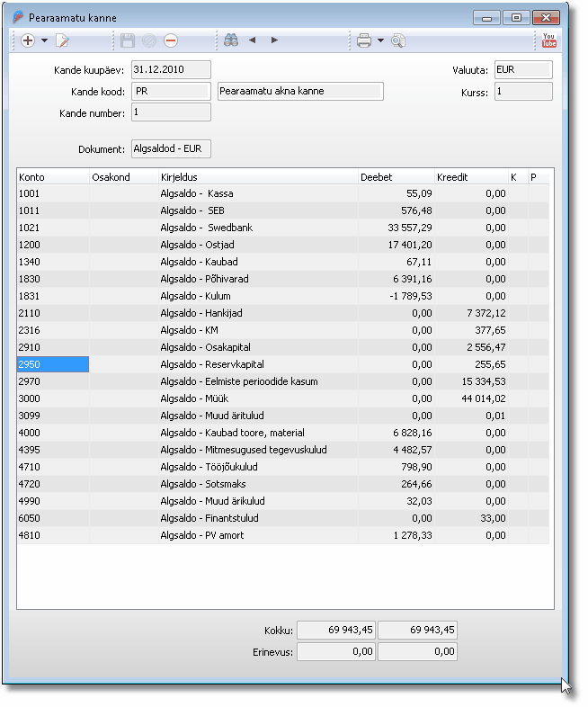Click account cell 4000
This screenshot has height=707, width=588.
[53, 433]
